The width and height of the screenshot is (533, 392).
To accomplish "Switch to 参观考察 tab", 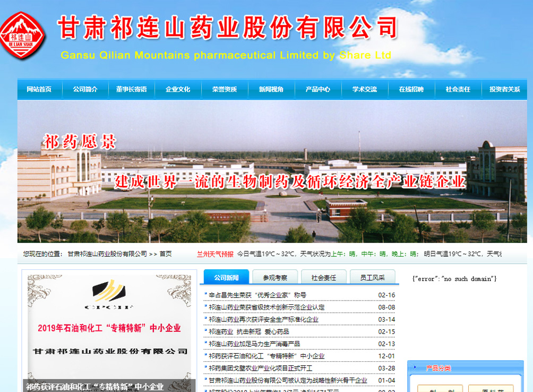I will click(x=275, y=277).
